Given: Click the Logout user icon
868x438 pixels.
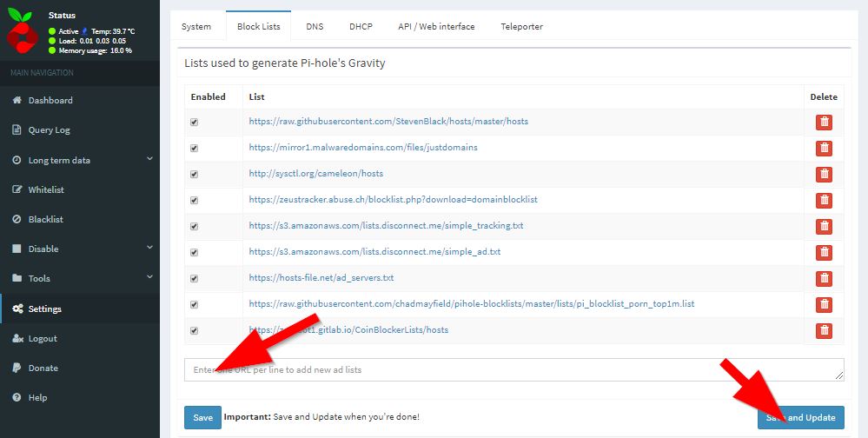Looking at the screenshot, I should point(17,338).
